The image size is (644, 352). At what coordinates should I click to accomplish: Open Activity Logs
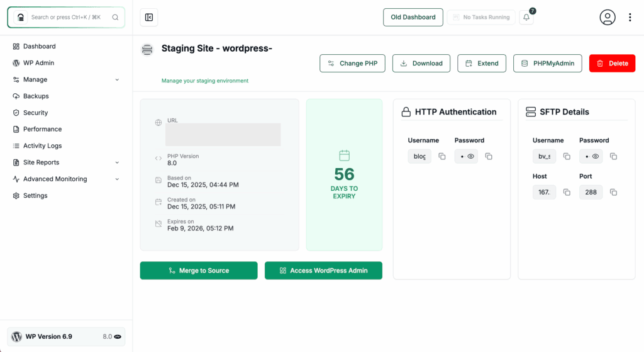42,145
